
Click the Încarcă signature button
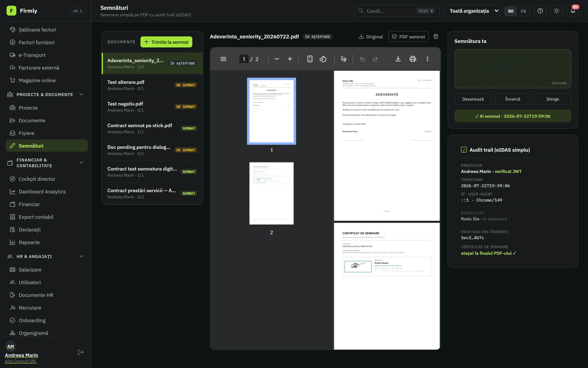[x=513, y=99]
